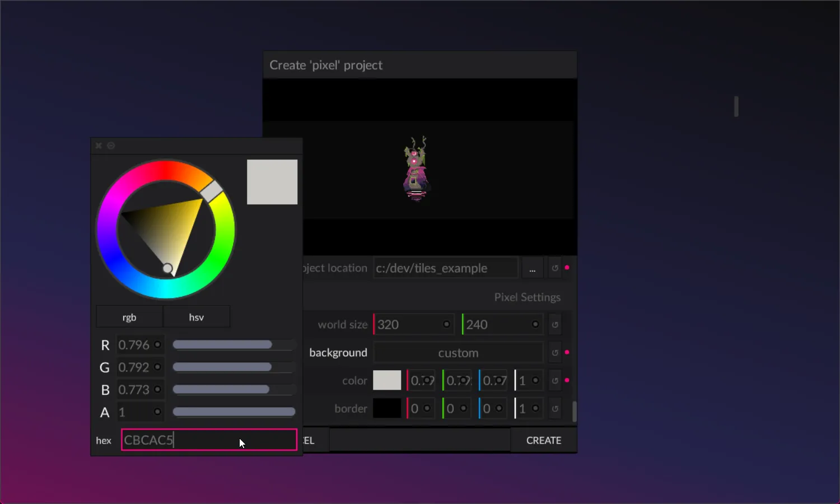
Task: Click the reset icon for background
Action: click(555, 353)
